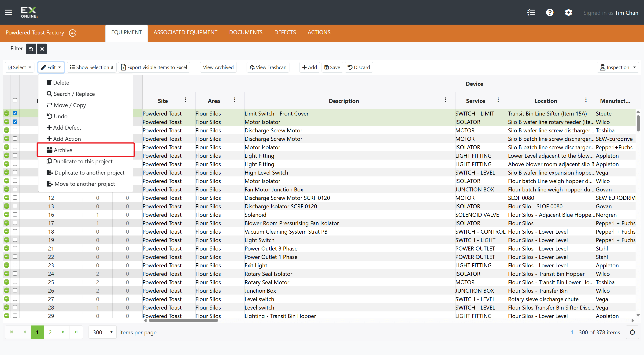Open the Select dropdown
644x355 pixels.
click(x=20, y=67)
